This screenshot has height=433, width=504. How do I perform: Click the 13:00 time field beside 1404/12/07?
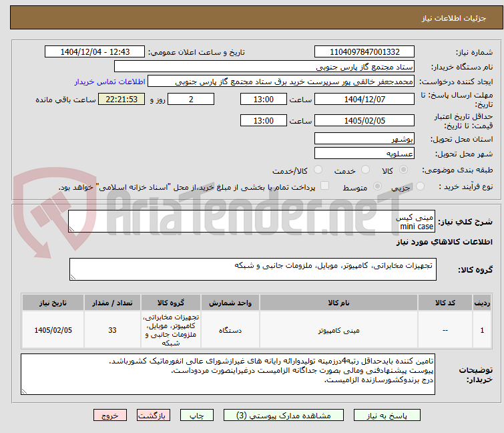pyautogui.click(x=264, y=99)
